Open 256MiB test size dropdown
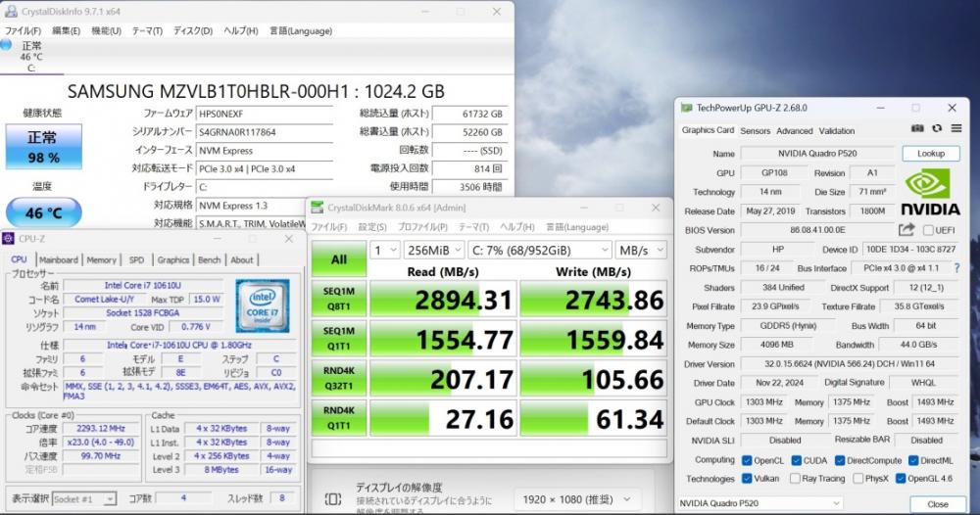This screenshot has width=980, height=515. tap(434, 251)
